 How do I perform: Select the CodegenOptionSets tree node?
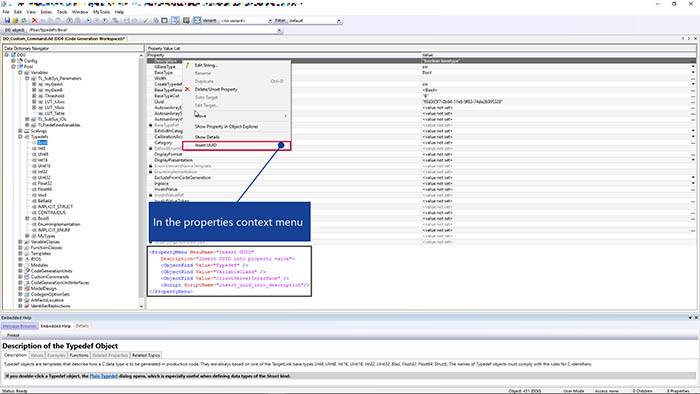point(50,294)
